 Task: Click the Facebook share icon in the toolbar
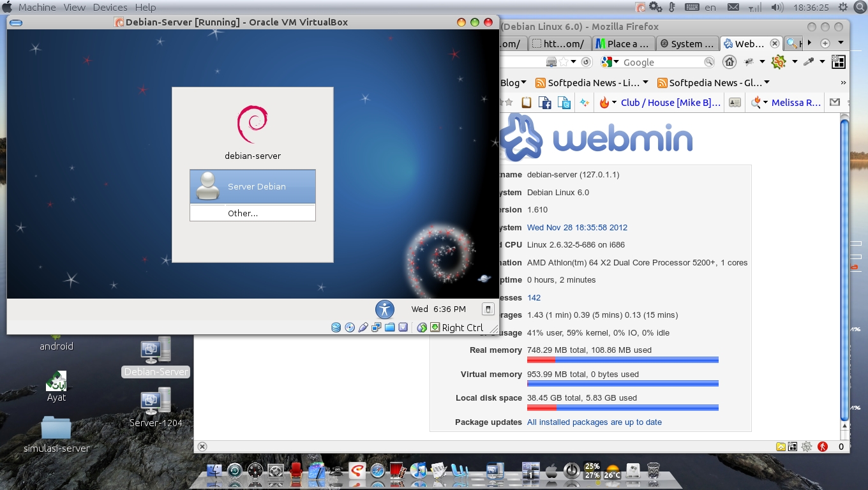[544, 102]
